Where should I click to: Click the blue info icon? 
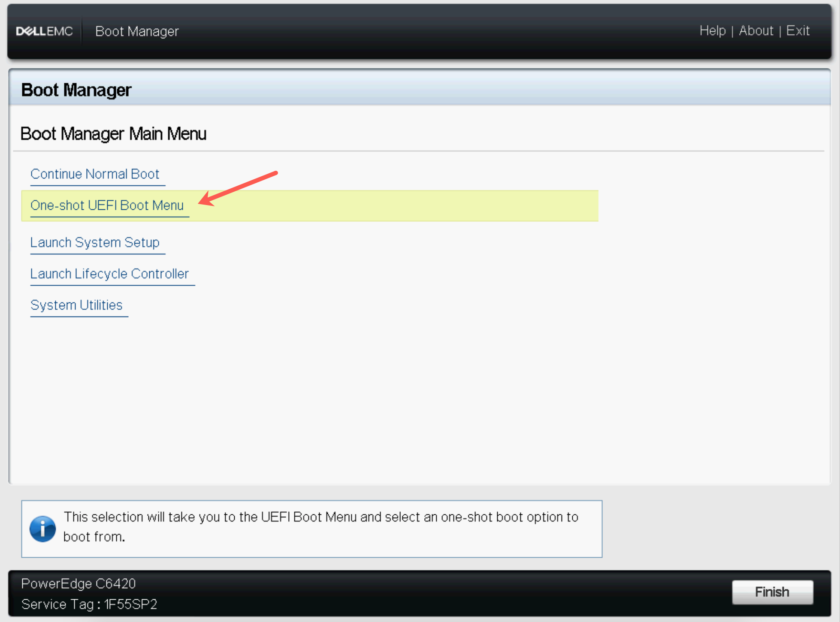click(x=42, y=528)
